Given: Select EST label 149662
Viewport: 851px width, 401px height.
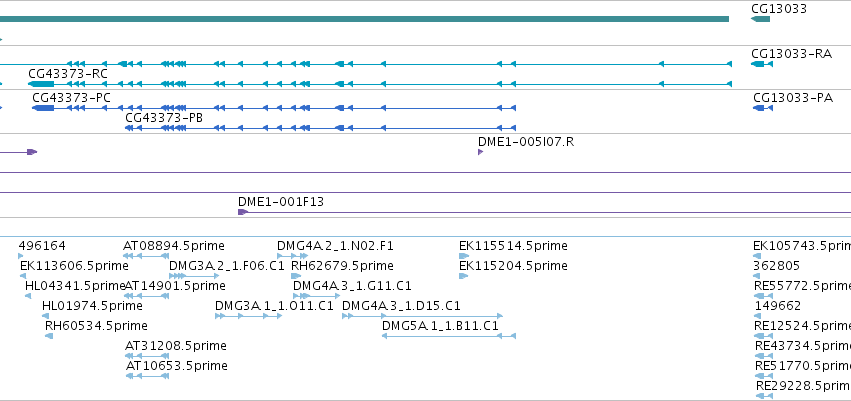Looking at the screenshot, I should coord(778,306).
